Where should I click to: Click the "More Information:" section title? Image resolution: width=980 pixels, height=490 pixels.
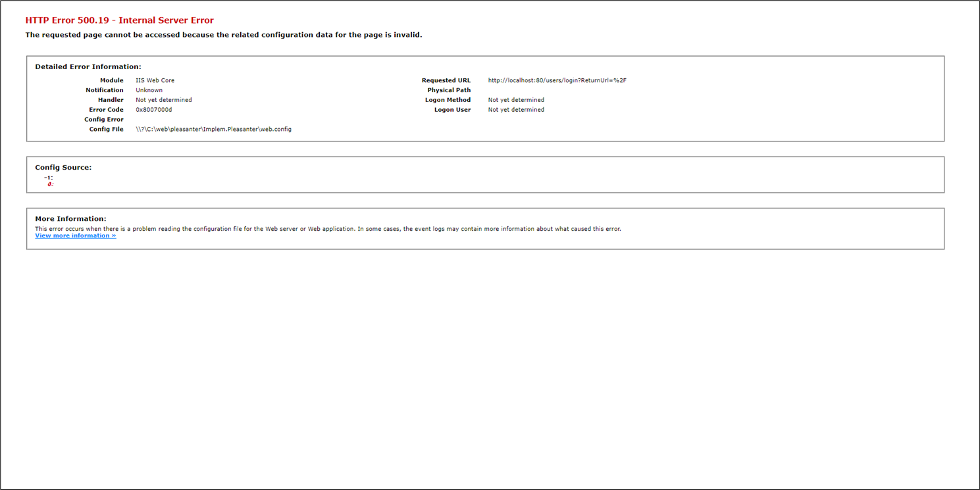[70, 219]
